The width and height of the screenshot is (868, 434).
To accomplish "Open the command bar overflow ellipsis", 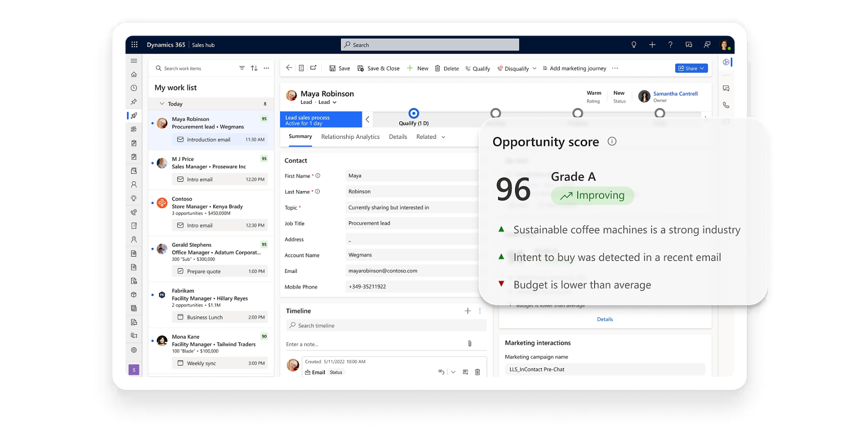I will (615, 68).
